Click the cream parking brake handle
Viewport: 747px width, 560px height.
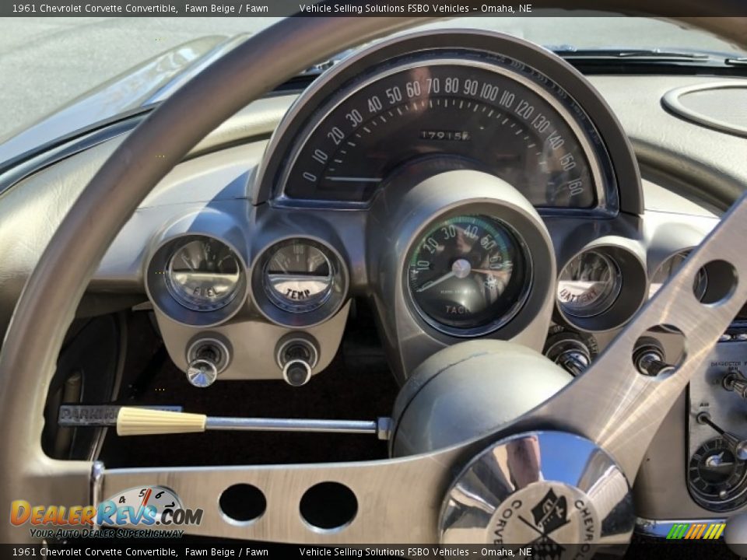(161, 422)
